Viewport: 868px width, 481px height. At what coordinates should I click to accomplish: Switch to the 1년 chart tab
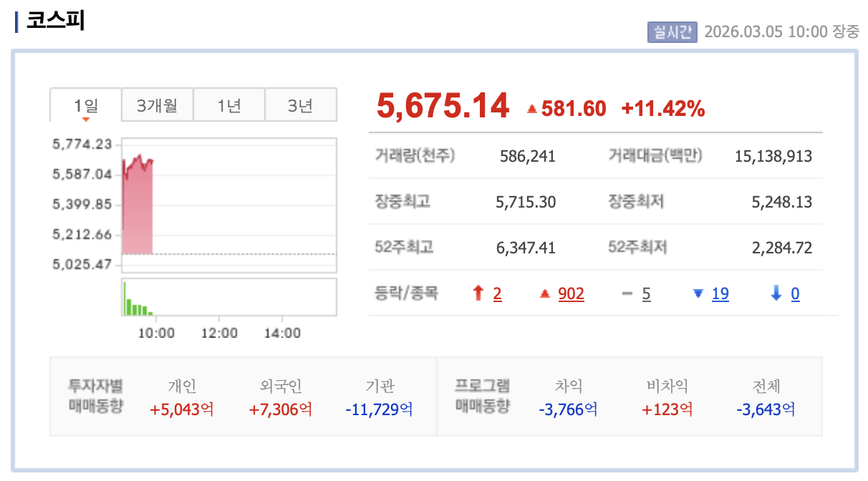228,104
